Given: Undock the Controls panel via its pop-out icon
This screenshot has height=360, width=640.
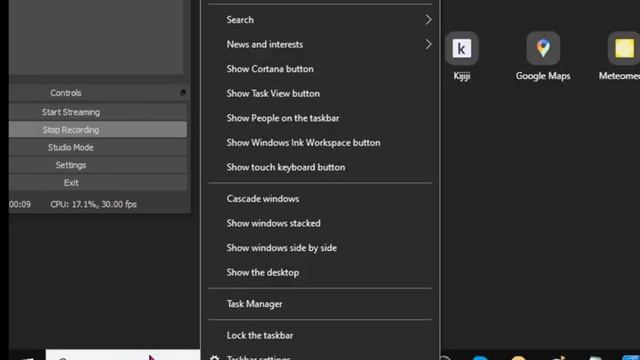Looking at the screenshot, I should 183,93.
